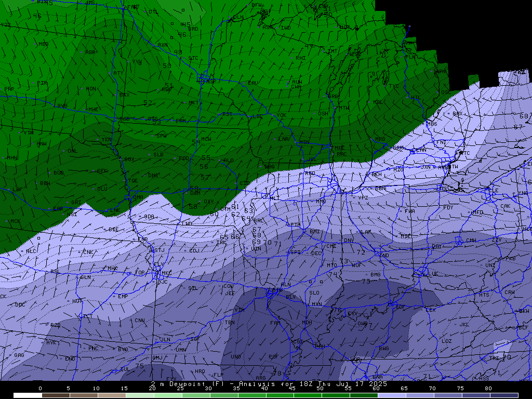The height and width of the screenshot is (399, 532).
Task: Select the MSP station label
Action: point(210,82)
